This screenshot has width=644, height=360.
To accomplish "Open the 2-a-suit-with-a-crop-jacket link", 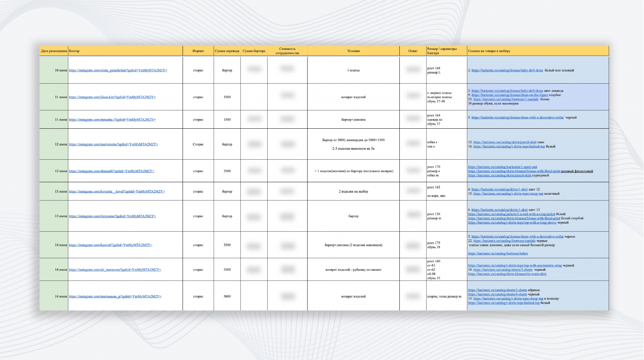I will (512, 214).
